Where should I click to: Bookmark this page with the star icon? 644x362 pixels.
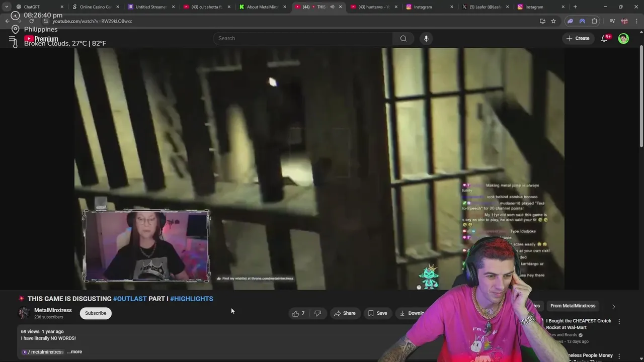553,21
